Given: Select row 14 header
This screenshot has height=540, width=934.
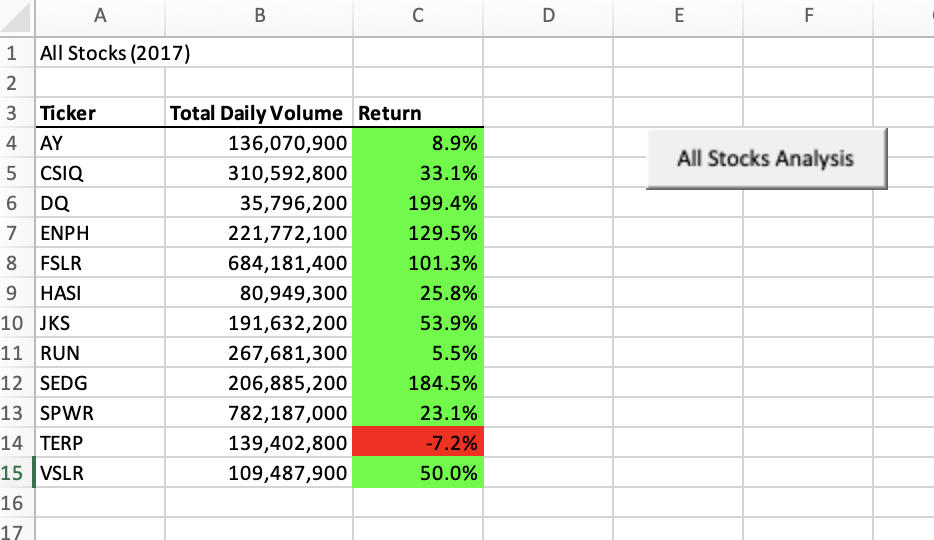Looking at the screenshot, I should (x=17, y=443).
